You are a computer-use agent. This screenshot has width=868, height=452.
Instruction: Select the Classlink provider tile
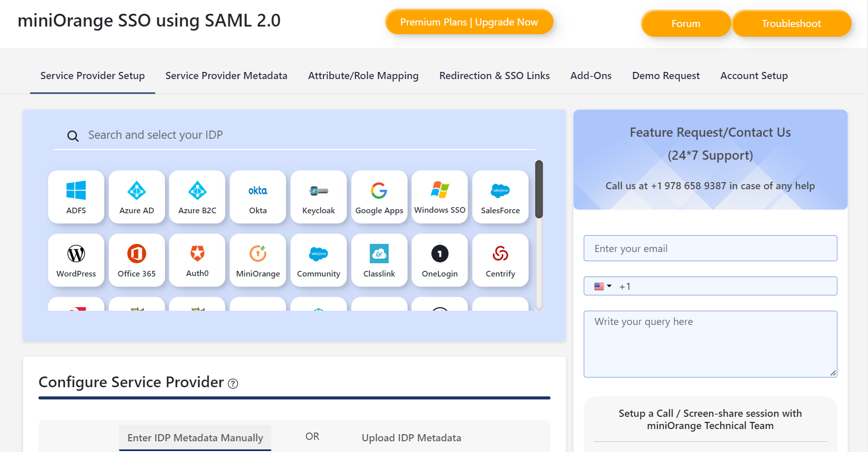[379, 260]
